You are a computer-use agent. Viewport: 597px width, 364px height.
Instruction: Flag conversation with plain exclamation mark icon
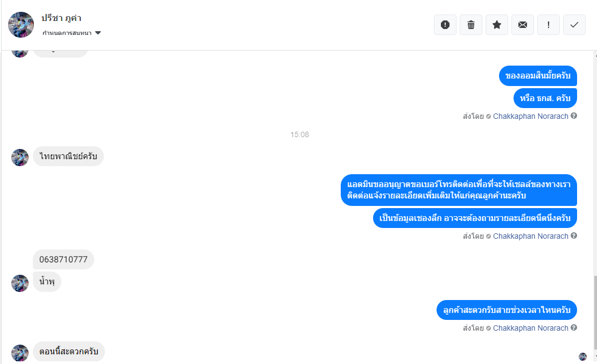pyautogui.click(x=548, y=25)
